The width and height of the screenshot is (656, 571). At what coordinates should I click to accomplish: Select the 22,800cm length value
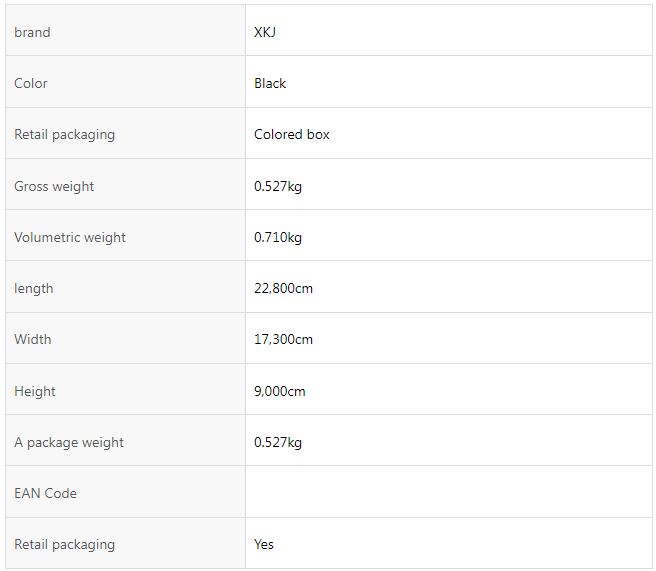(283, 288)
